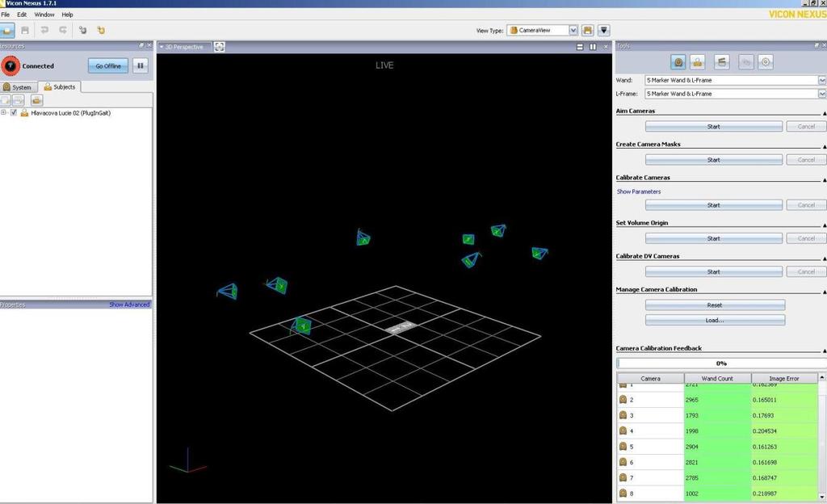The image size is (827, 504).
Task: Open the System Preparation camera tool icon
Action: coord(678,62)
